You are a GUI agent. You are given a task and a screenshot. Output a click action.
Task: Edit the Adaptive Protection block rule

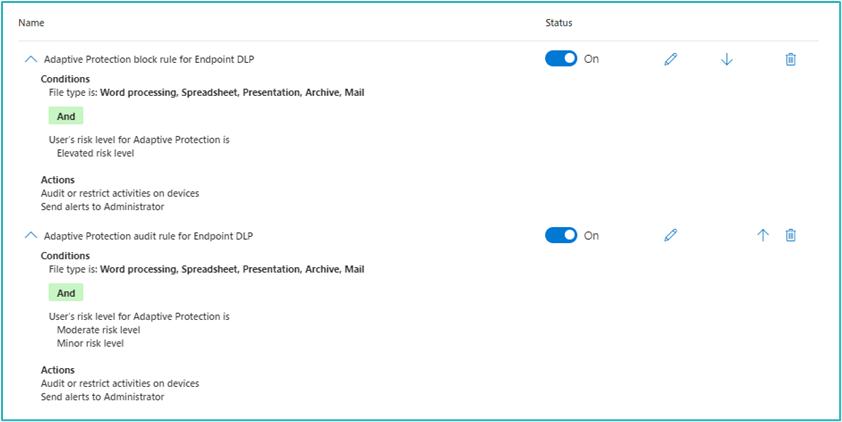click(670, 60)
